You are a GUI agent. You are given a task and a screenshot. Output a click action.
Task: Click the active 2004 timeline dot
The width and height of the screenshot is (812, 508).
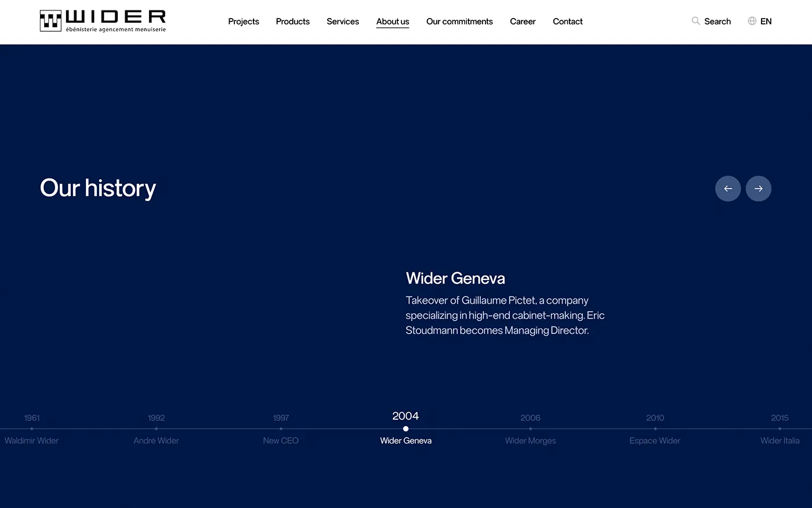pyautogui.click(x=406, y=429)
